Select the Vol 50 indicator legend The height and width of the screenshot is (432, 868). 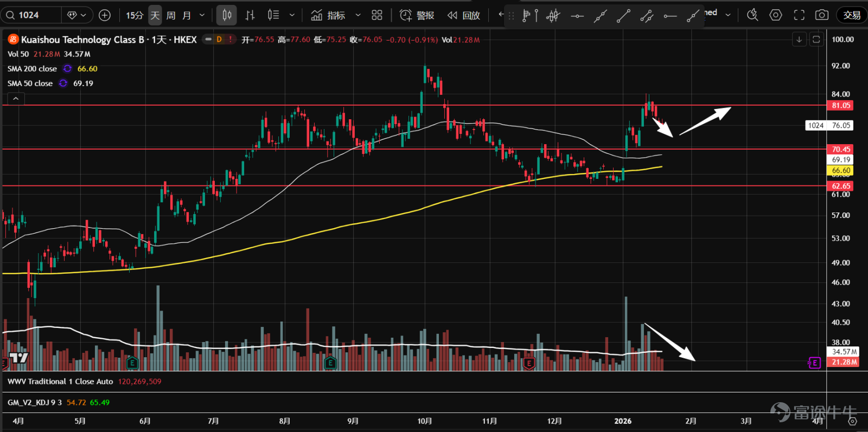[18, 54]
